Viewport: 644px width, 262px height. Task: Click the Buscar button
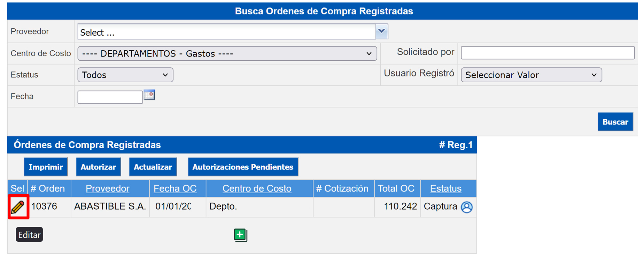click(x=615, y=122)
